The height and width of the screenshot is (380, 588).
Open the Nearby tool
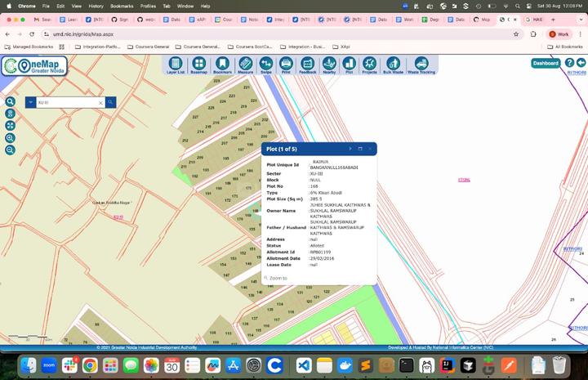pyautogui.click(x=329, y=65)
